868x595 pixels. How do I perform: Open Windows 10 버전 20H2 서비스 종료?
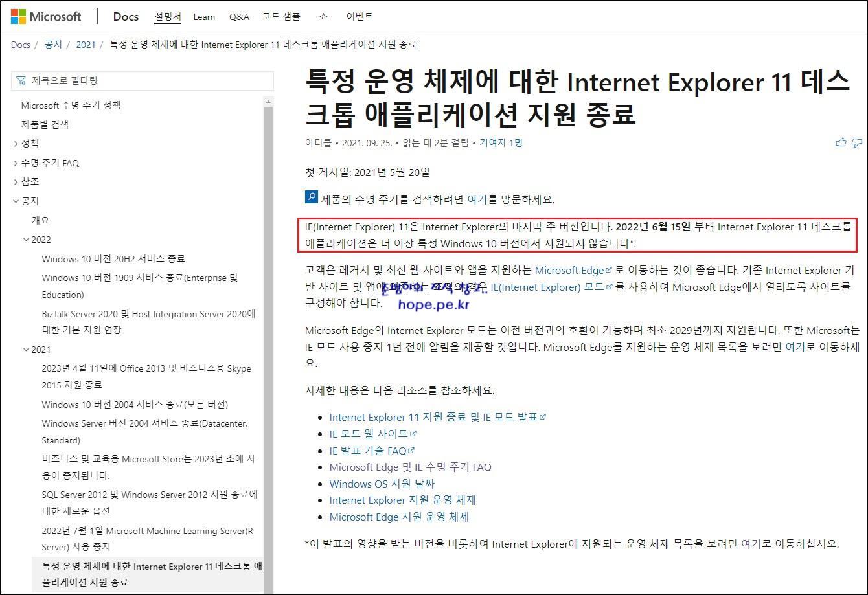(x=113, y=259)
